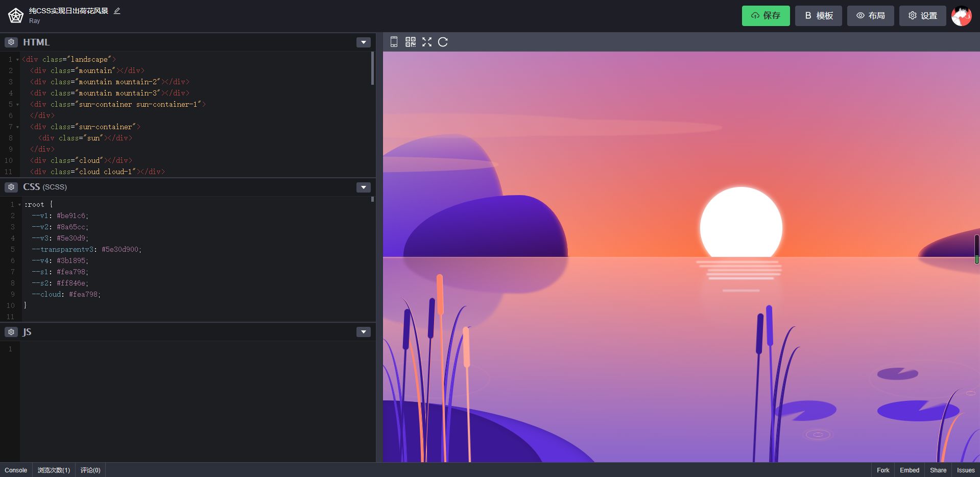Click the site logo in the top-left
This screenshot has width=980, height=477.
click(x=15, y=15)
